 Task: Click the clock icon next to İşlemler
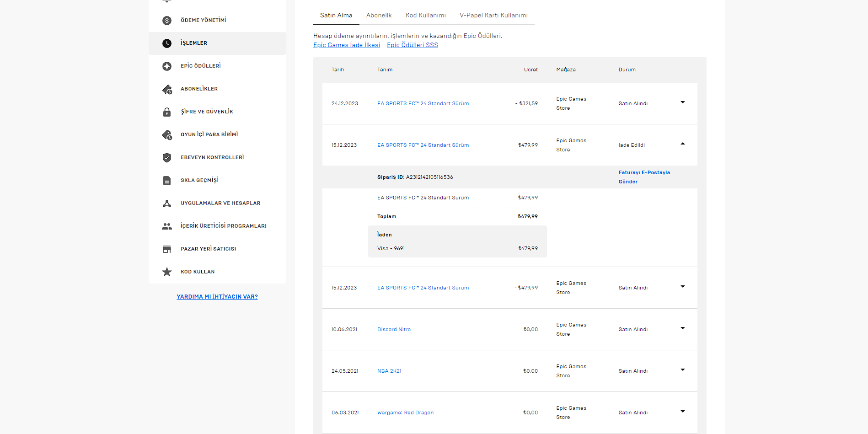point(167,43)
